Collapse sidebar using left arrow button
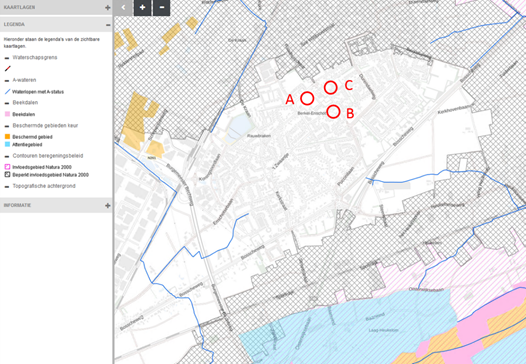Viewport: 526px width, 364px height. coord(123,7)
